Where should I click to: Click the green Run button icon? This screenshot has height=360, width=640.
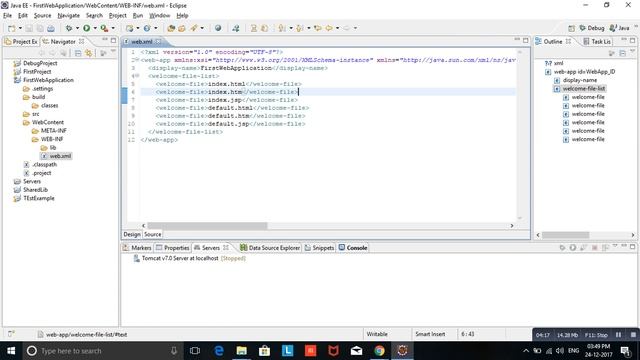(87, 28)
